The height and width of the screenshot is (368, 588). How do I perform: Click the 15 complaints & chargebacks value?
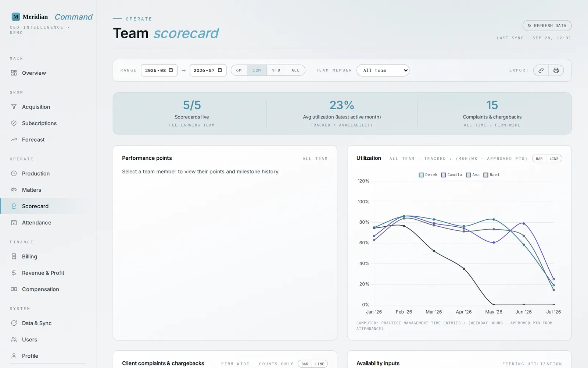pos(492,105)
